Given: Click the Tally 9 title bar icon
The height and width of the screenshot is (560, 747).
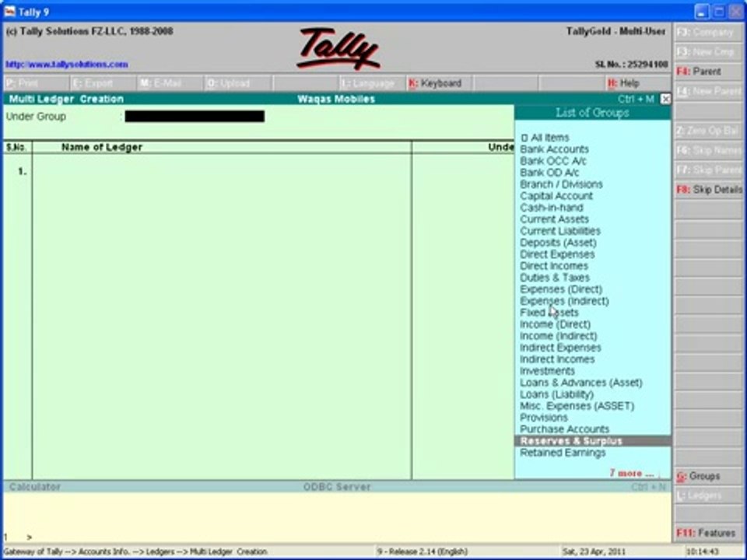Looking at the screenshot, I should [x=9, y=11].
